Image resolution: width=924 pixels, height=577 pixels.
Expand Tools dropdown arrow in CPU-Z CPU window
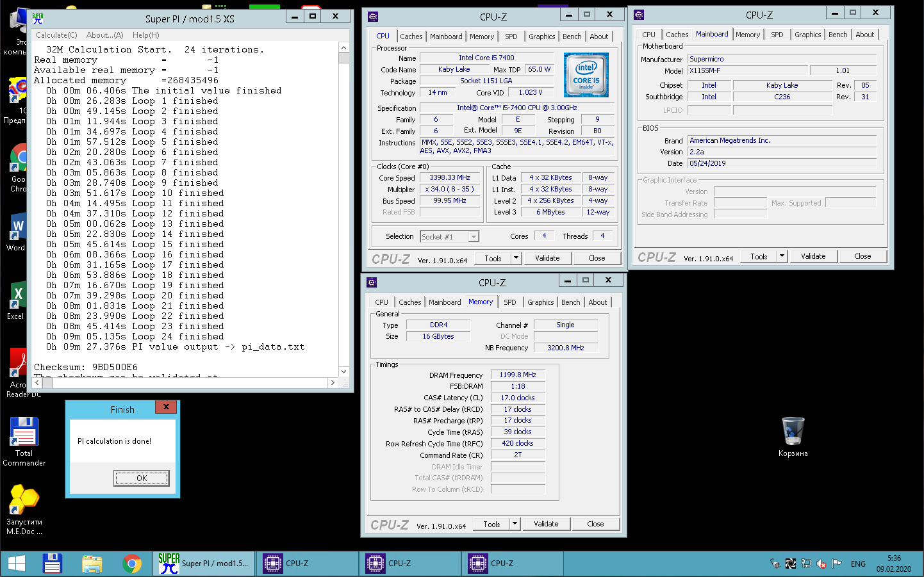coord(516,258)
